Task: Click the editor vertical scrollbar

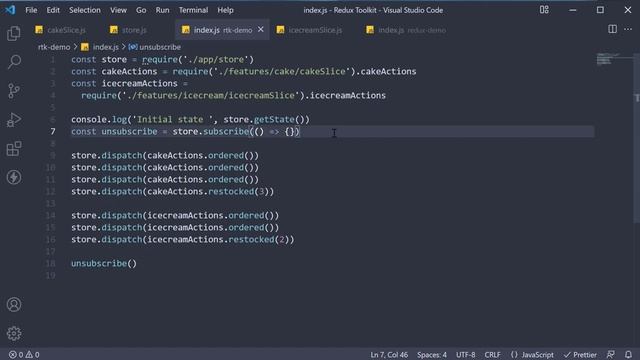Action: pos(637,139)
